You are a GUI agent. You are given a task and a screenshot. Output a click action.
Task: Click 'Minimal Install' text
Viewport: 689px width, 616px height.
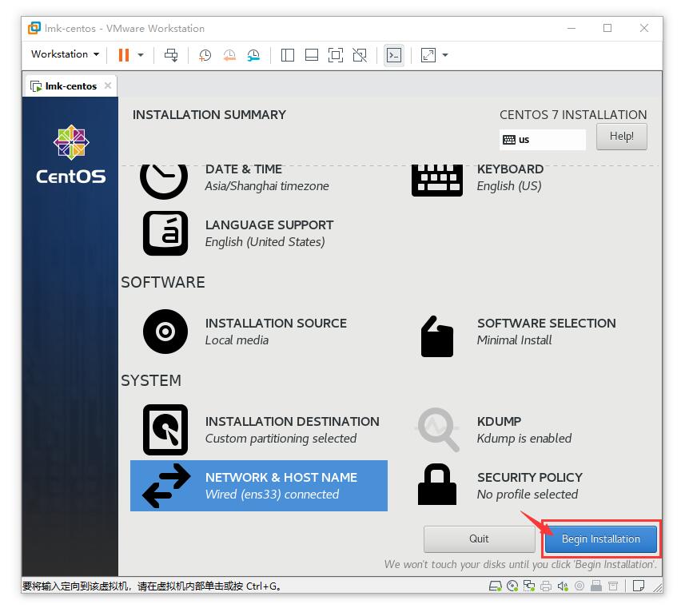pos(514,340)
